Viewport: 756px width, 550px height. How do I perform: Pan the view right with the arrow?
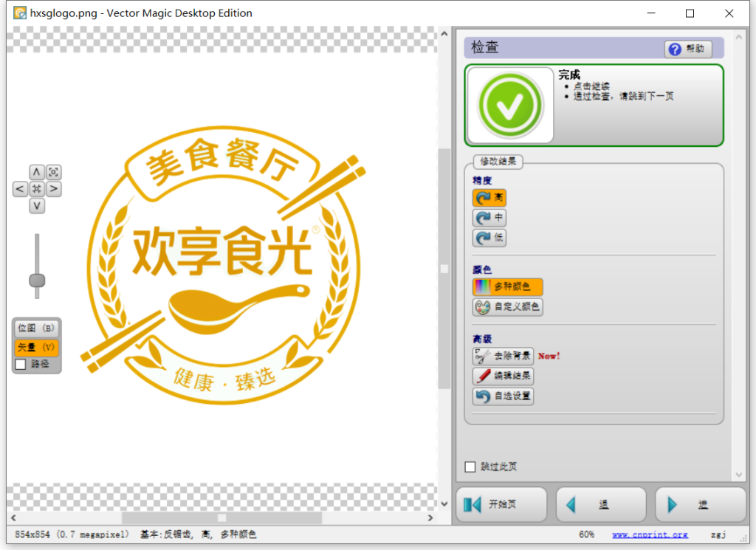(54, 190)
